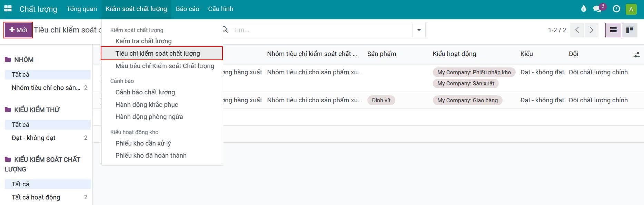Create a new record with Mới button
Viewport: 644px width, 205px height.
pyautogui.click(x=18, y=30)
